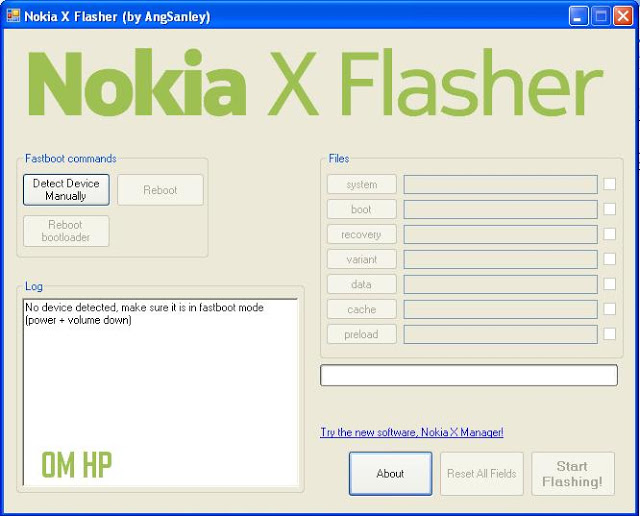This screenshot has width=640, height=516.
Task: Minimize the Nokia X Flasher window
Action: pyautogui.click(x=578, y=16)
